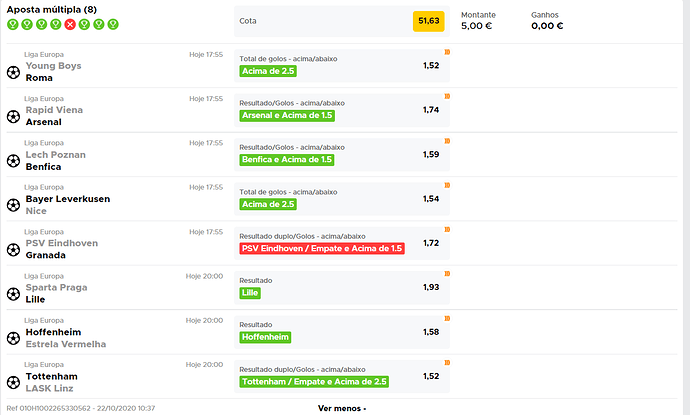The height and width of the screenshot is (415, 690).
Task: Click the soccer ball icon beside Sparta Praga vs Lille
Action: coord(13,294)
